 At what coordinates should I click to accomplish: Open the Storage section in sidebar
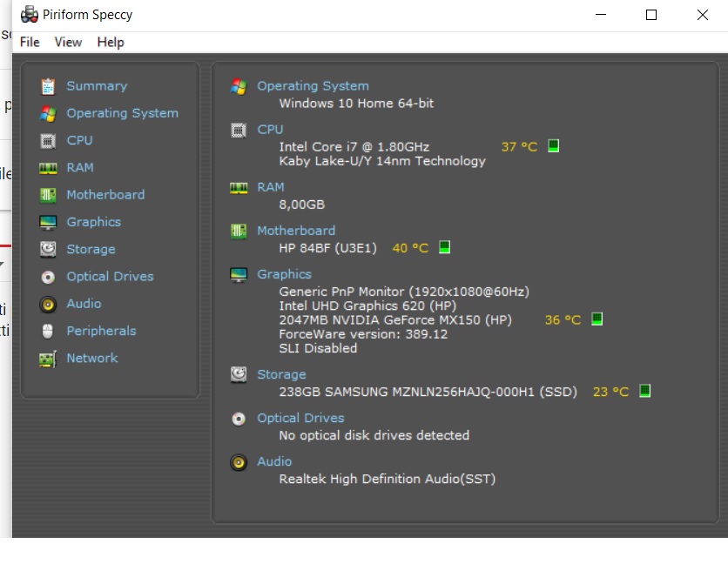coord(91,249)
